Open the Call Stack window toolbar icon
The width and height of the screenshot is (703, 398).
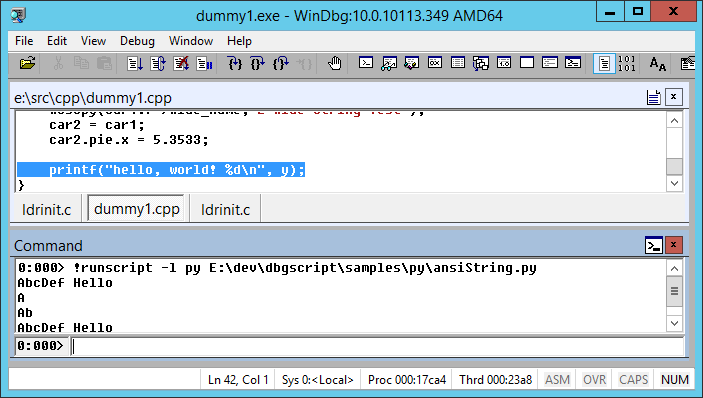[481, 63]
